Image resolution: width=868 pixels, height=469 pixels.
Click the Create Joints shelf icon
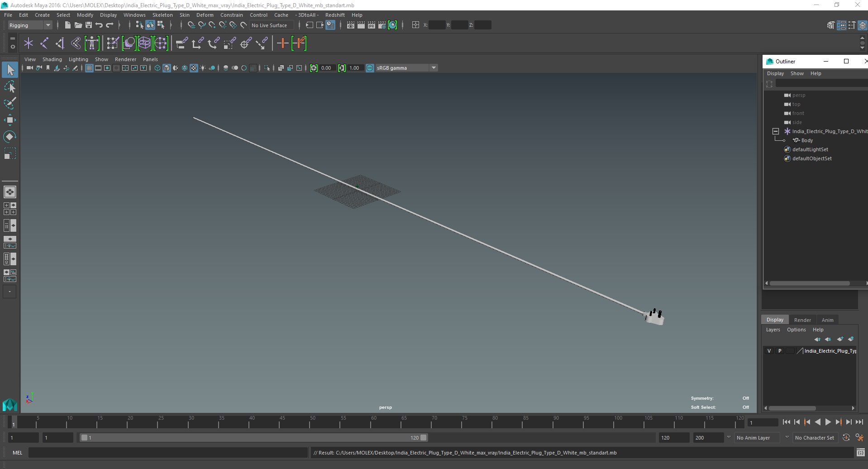[x=44, y=43]
